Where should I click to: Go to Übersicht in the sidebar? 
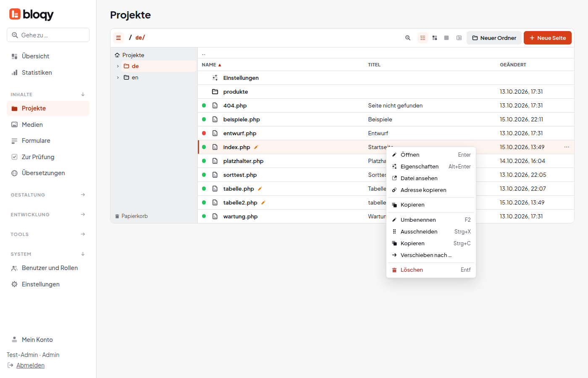tap(48, 56)
